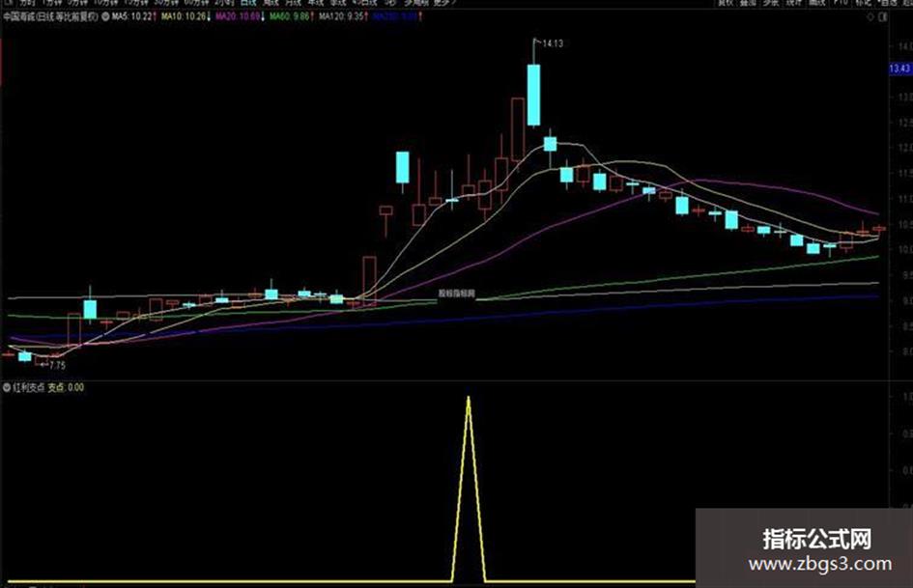Screen dimensions: 913x588
Task: Expand the main chart indicator dropdown circle
Action: [x=106, y=16]
